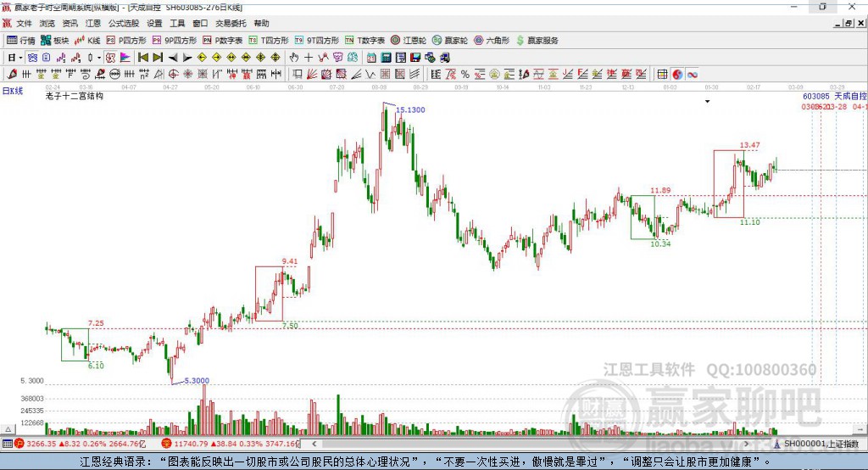Open the 帮助 menu
Screen dimensions: 868x470
pyautogui.click(x=261, y=23)
